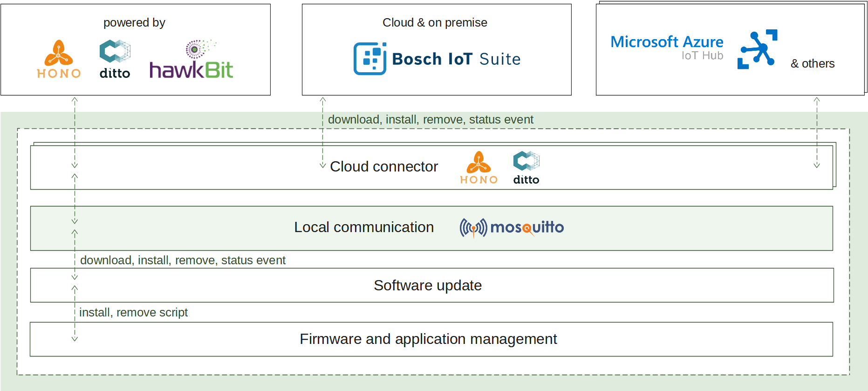This screenshot has width=868, height=391.
Task: Click the ditto logo in the Cloud connector layer
Action: click(x=526, y=168)
